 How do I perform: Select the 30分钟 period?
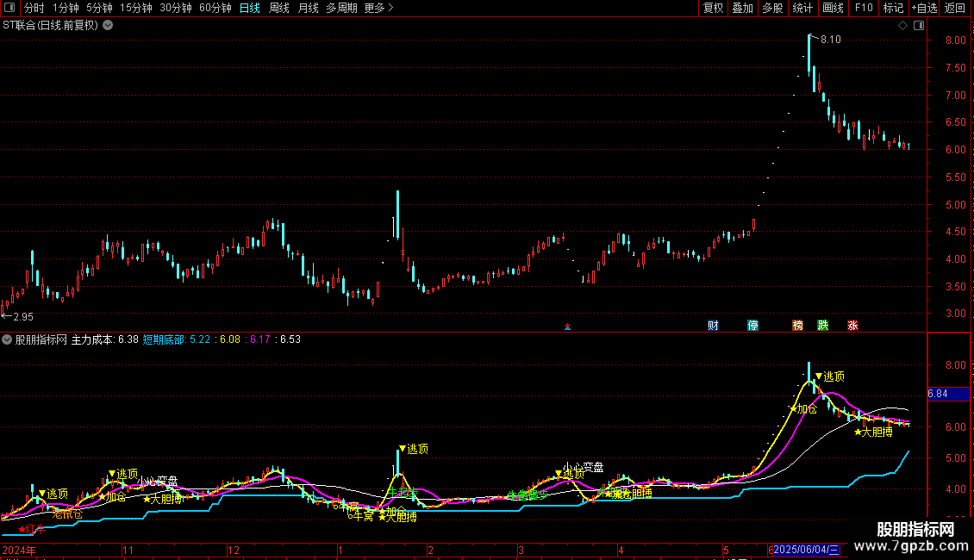click(176, 8)
